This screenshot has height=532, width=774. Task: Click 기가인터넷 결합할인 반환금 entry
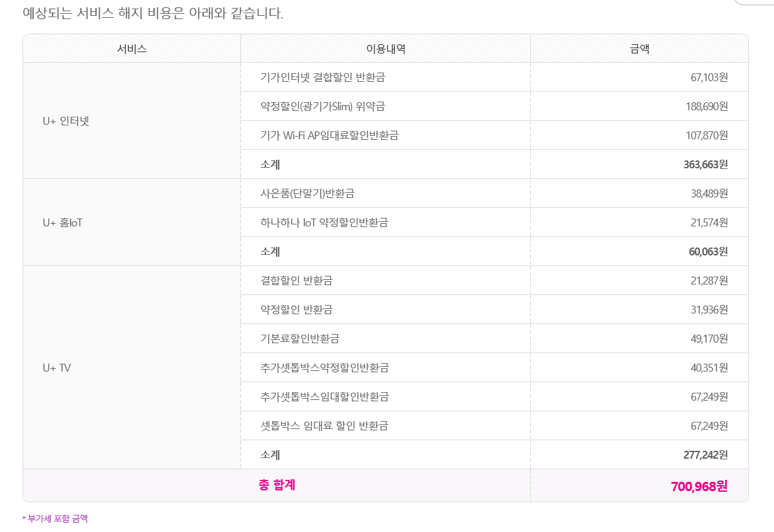(x=323, y=78)
